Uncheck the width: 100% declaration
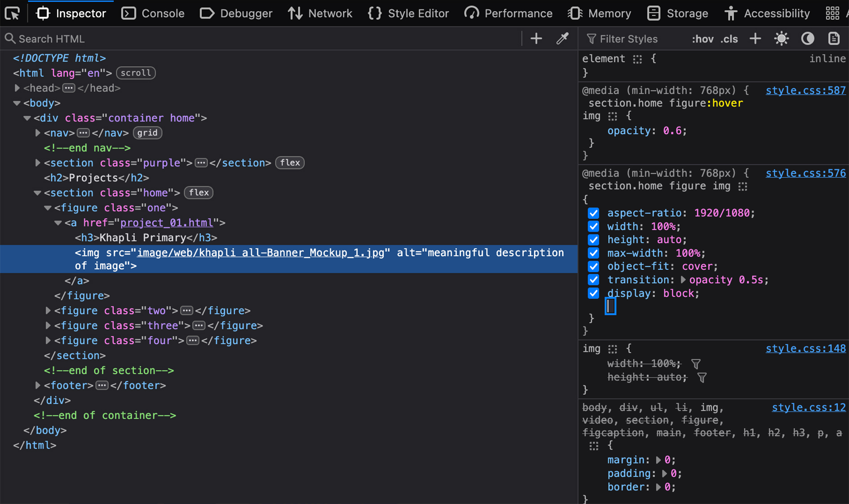 point(593,227)
